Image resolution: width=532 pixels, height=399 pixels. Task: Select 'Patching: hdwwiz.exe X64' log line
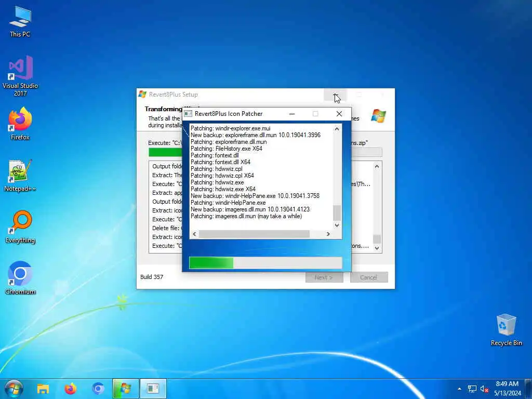click(223, 189)
